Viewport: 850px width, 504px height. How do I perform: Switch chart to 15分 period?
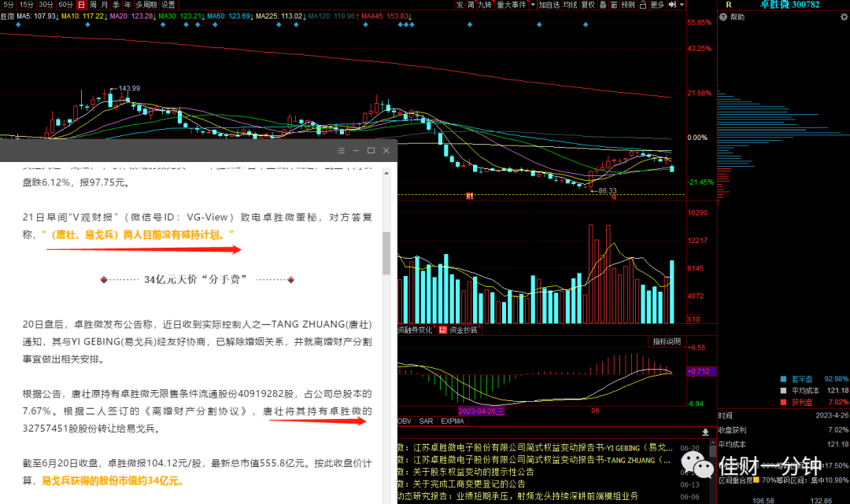pyautogui.click(x=26, y=5)
